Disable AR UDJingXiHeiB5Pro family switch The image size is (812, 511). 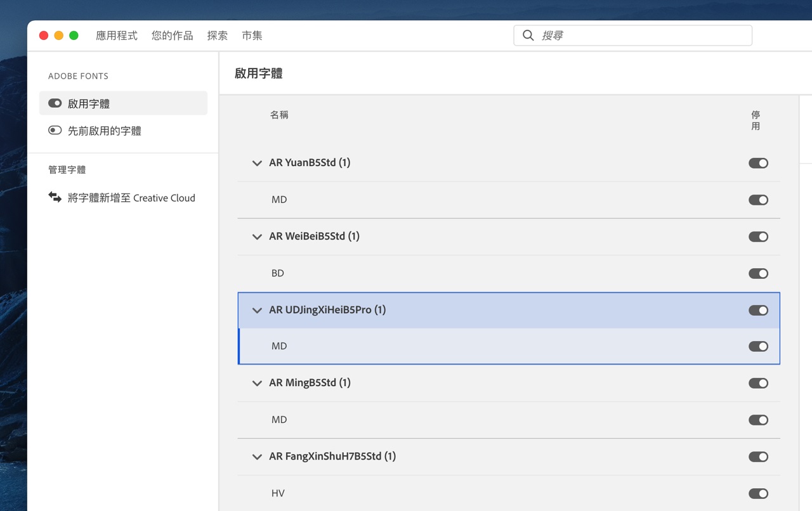tap(758, 310)
